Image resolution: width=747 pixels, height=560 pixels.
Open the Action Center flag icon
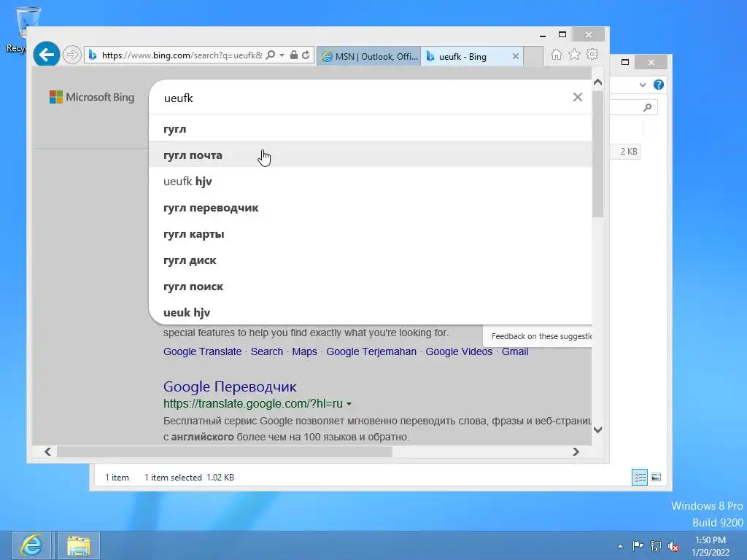coord(638,545)
